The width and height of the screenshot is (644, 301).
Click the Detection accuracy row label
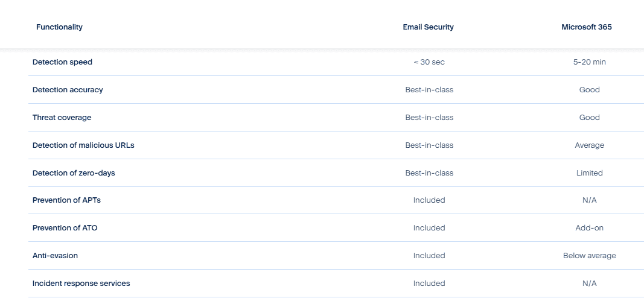[x=68, y=89]
